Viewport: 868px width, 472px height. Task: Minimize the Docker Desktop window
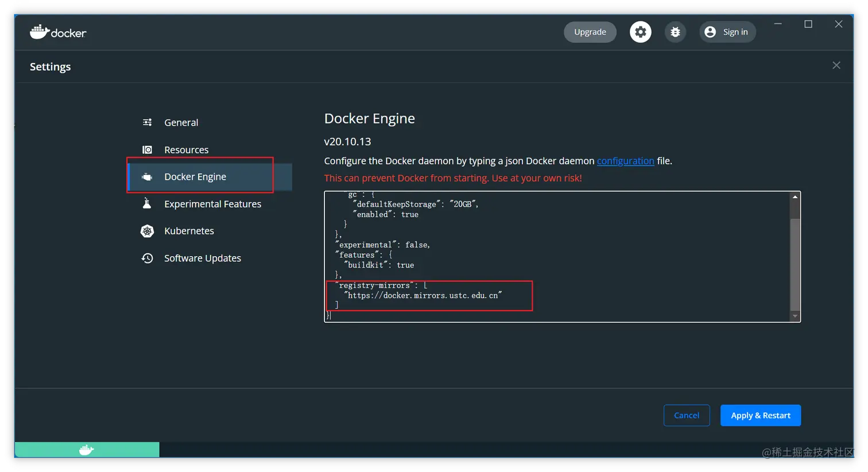[x=778, y=24]
